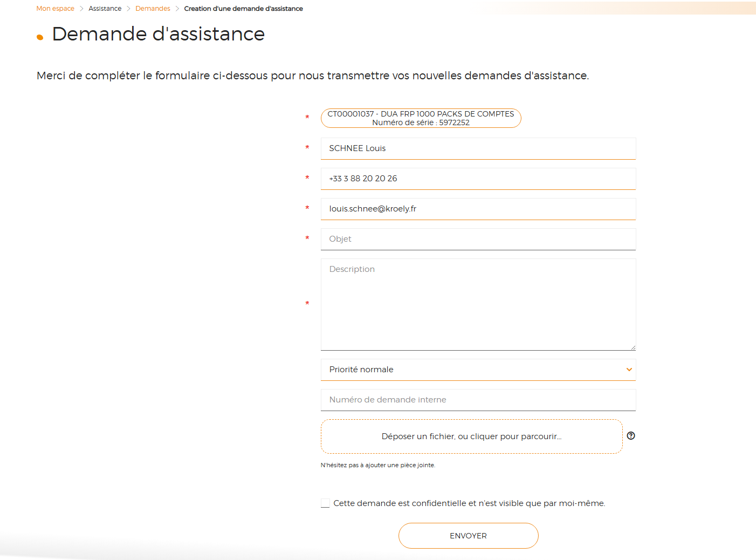The height and width of the screenshot is (560, 756).
Task: Tick the confidential request checkbox
Action: coord(325,503)
